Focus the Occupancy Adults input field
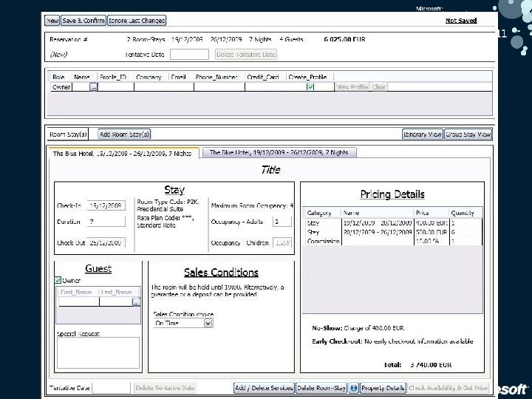Screen dimensions: 532x399 pyautogui.click(x=282, y=221)
